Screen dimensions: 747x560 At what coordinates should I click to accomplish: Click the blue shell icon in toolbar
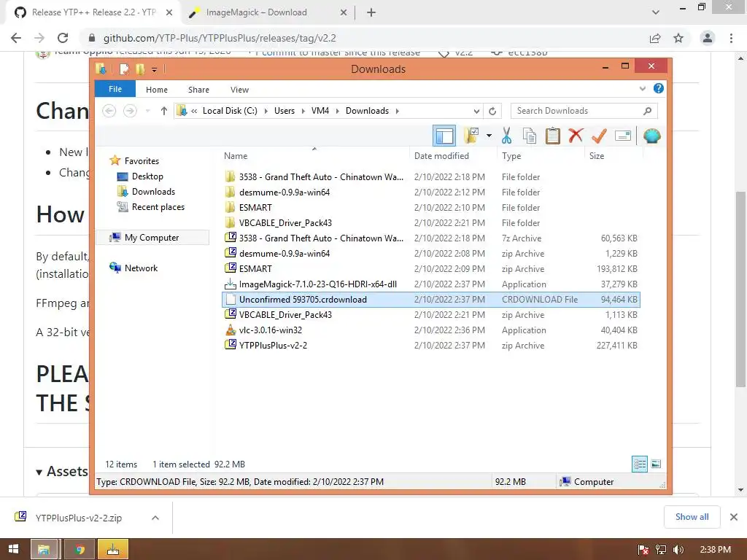click(651, 136)
